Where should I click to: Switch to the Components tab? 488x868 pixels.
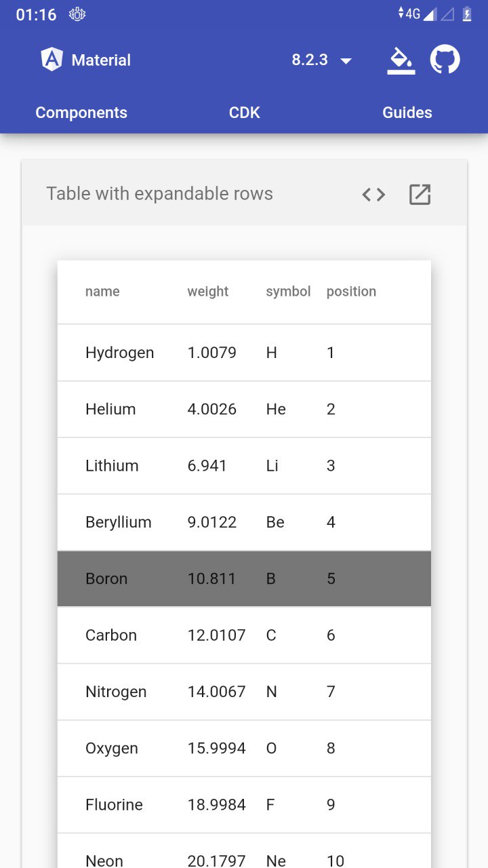(x=81, y=113)
